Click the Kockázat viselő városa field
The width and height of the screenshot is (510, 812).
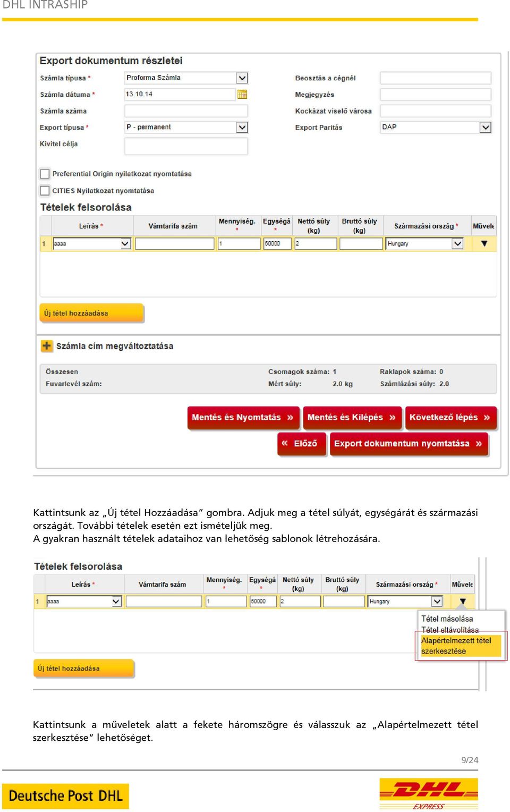(436, 111)
